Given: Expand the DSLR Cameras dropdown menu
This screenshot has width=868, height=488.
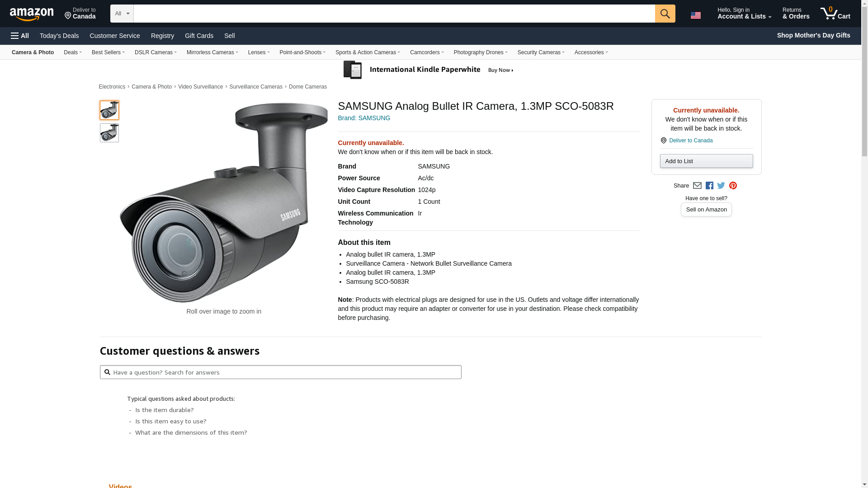Looking at the screenshot, I should pos(155,52).
